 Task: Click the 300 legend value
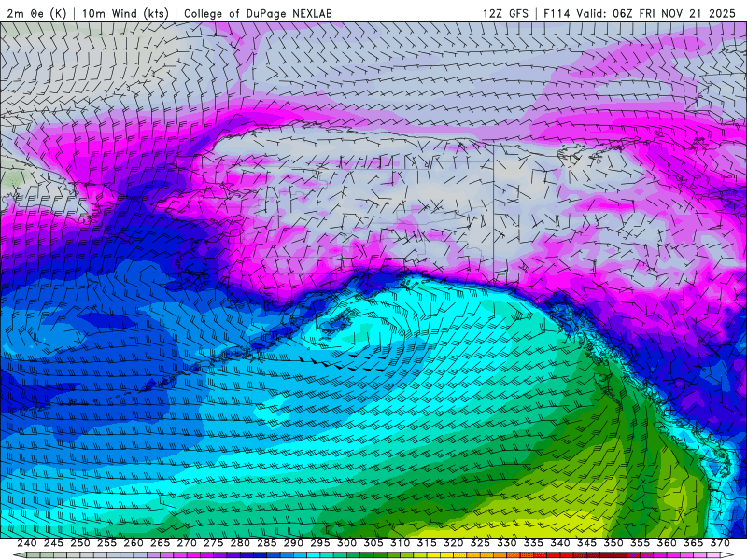click(x=346, y=543)
